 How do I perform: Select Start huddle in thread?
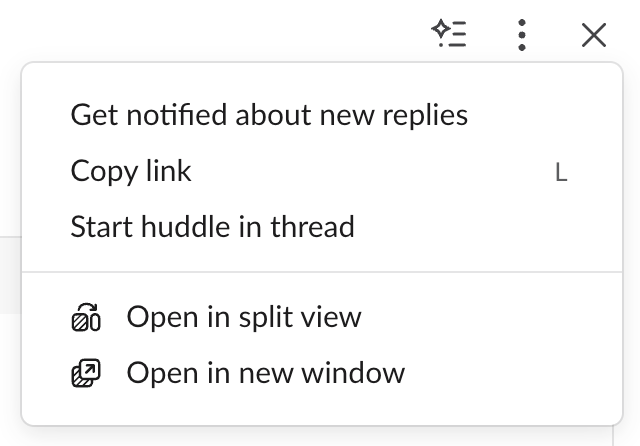point(212,227)
